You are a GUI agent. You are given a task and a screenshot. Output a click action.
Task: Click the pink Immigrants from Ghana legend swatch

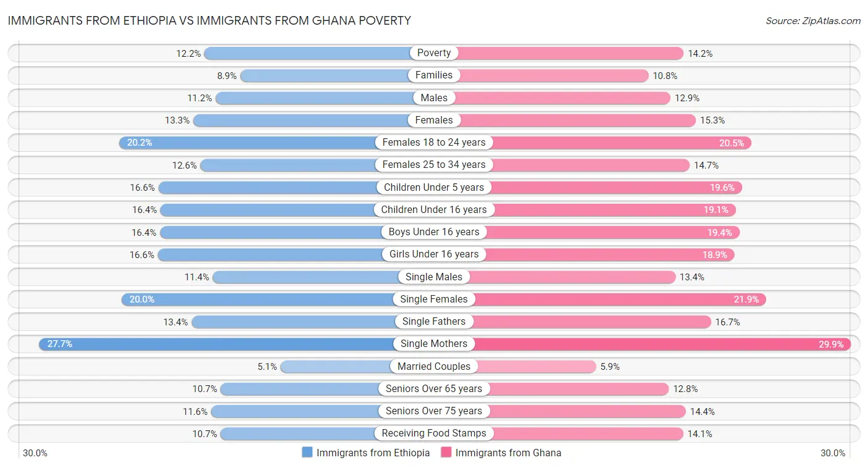point(446,453)
